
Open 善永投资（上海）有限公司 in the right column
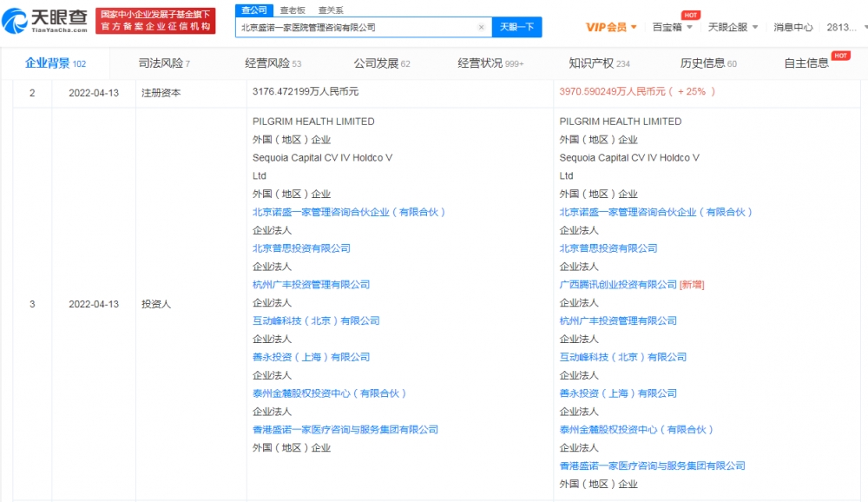pyautogui.click(x=618, y=393)
